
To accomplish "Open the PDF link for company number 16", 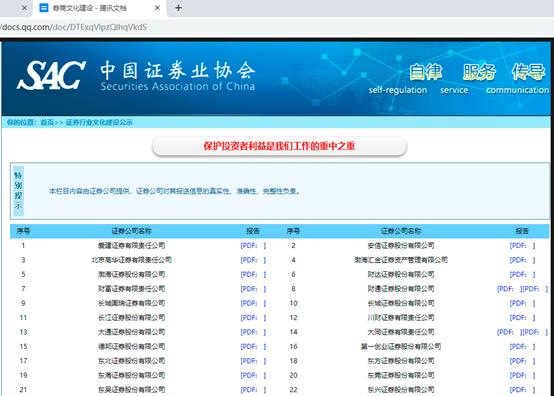I will click(x=522, y=347).
